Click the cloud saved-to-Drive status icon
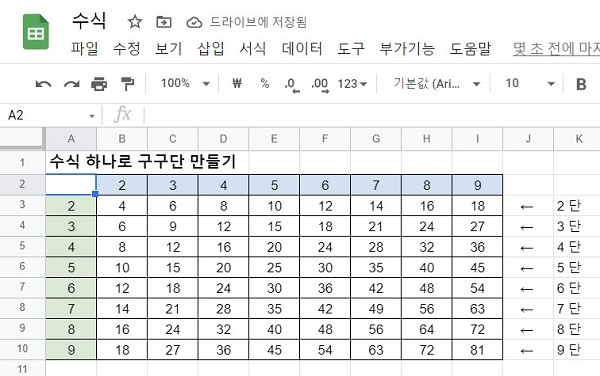Screen dimensions: 600x376 (x=194, y=23)
